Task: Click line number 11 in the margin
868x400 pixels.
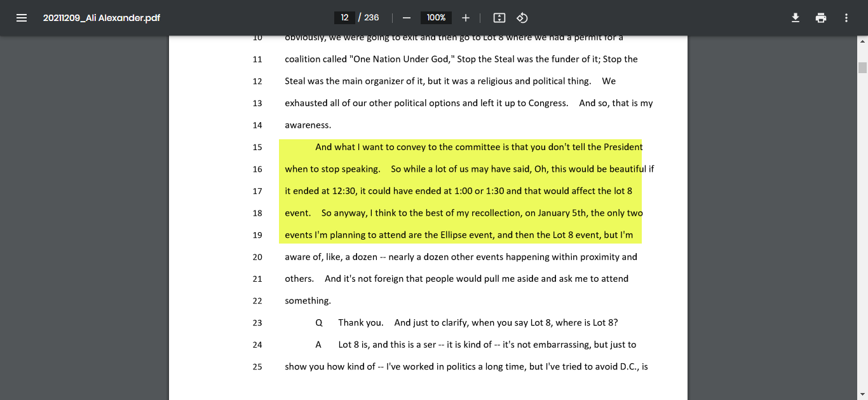Action: pyautogui.click(x=257, y=59)
